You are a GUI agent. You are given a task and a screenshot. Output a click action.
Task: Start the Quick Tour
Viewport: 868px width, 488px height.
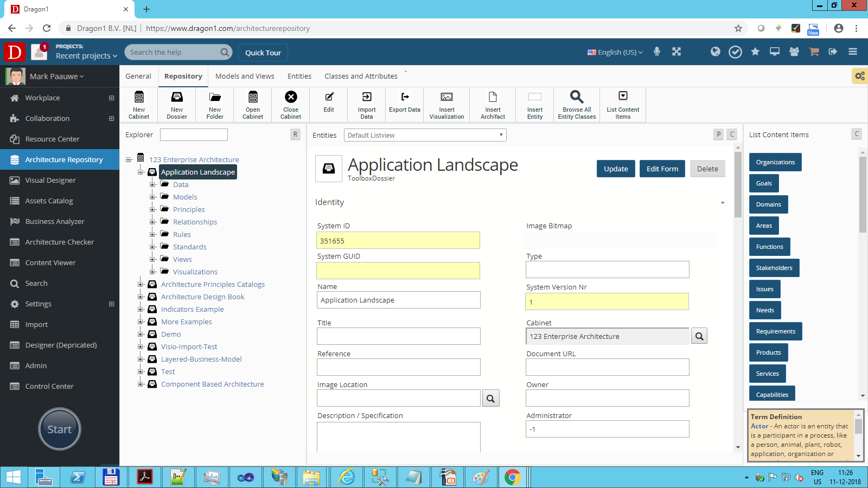(x=263, y=53)
